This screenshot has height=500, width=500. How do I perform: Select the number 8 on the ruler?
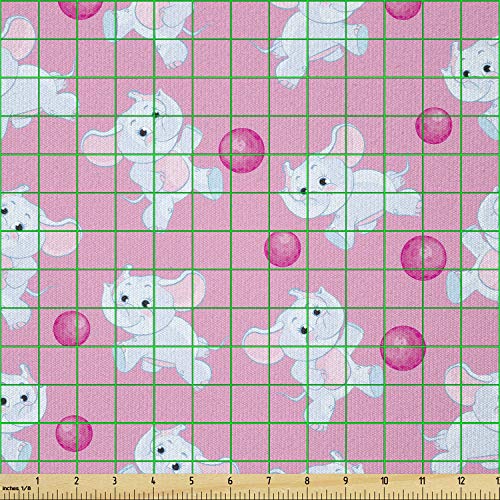click(x=307, y=480)
